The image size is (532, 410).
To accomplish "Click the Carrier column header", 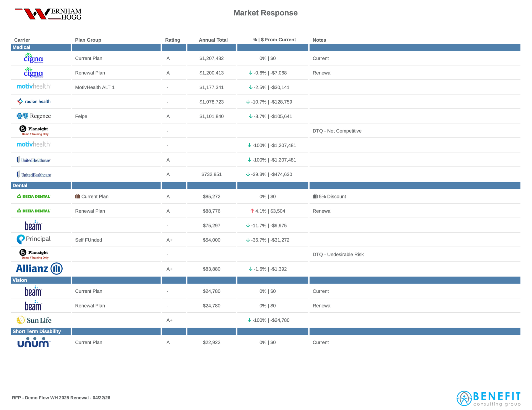I will click(x=22, y=40).
